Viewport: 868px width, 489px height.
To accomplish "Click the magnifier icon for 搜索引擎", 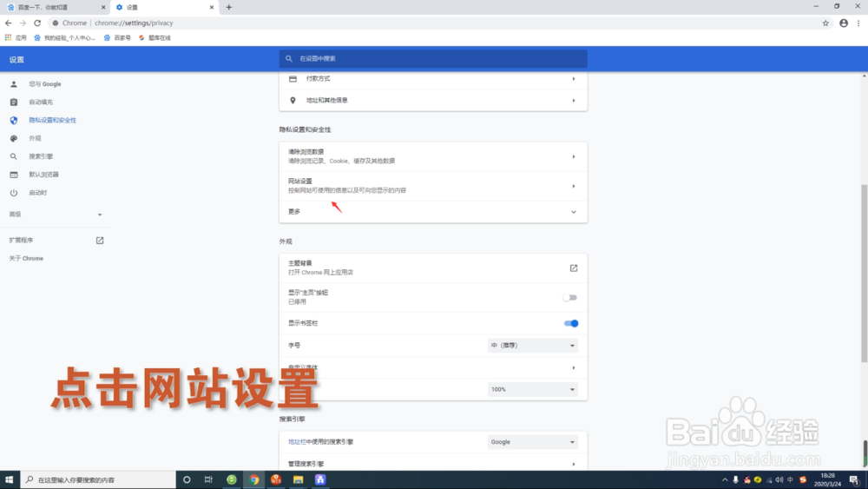I will 14,156.
